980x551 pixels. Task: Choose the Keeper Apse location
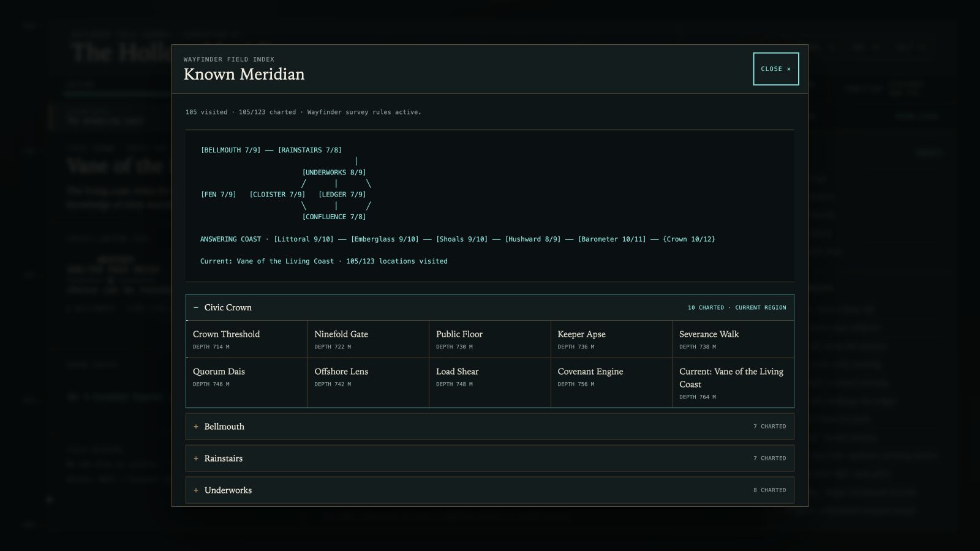(x=611, y=339)
